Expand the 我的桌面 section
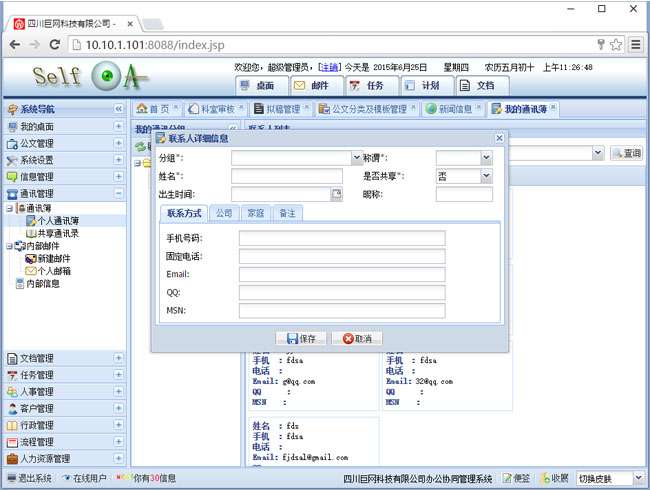The image size is (650, 490). [x=118, y=127]
